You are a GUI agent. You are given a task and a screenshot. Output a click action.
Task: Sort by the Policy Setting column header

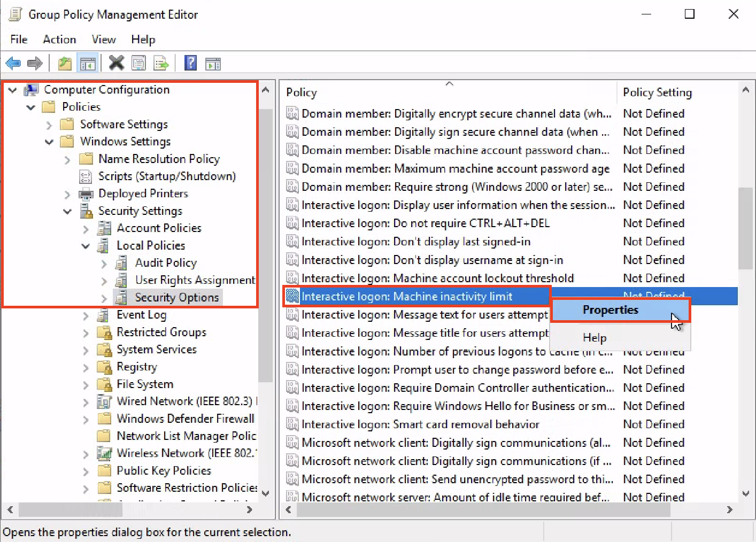(x=677, y=92)
